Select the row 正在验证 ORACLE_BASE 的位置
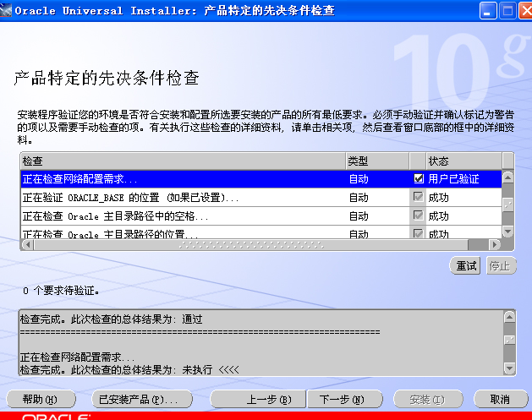 (x=261, y=197)
